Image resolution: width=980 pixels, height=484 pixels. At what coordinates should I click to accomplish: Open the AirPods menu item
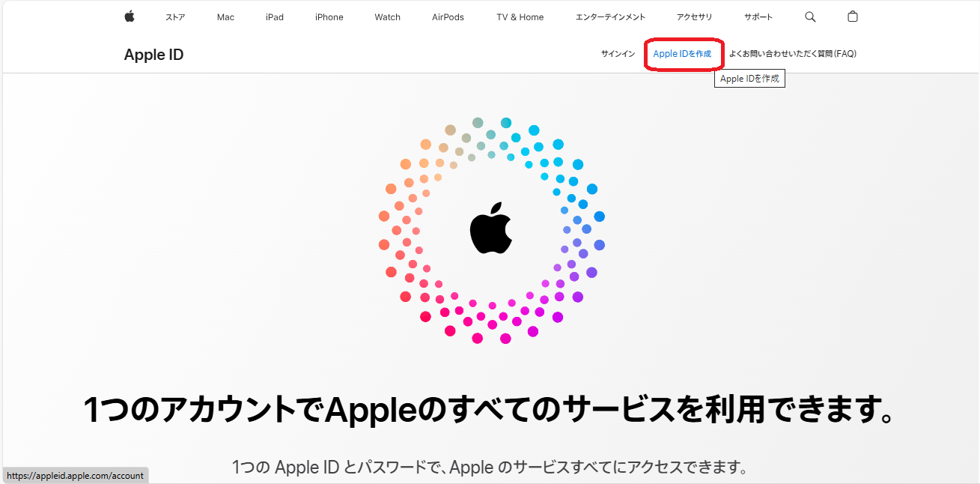tap(448, 17)
